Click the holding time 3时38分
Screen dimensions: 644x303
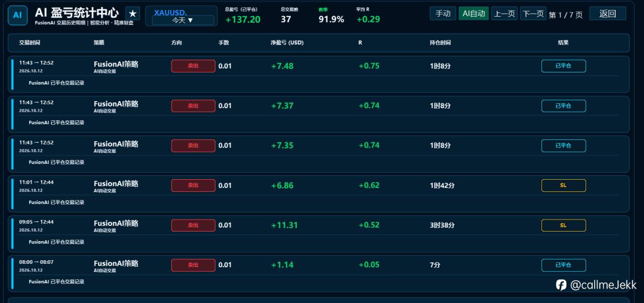tap(442, 225)
